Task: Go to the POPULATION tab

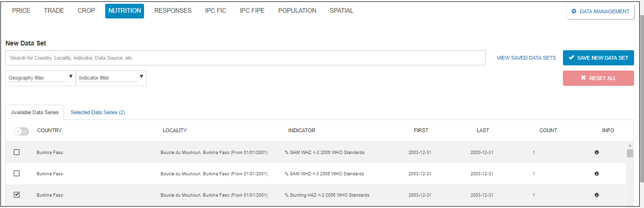Action: coord(297,11)
